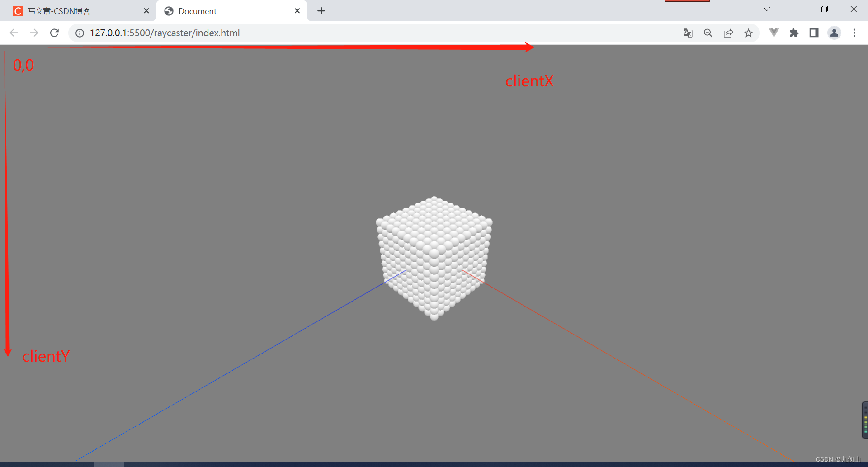The image size is (868, 467).
Task: View site information icon
Action: click(80, 33)
